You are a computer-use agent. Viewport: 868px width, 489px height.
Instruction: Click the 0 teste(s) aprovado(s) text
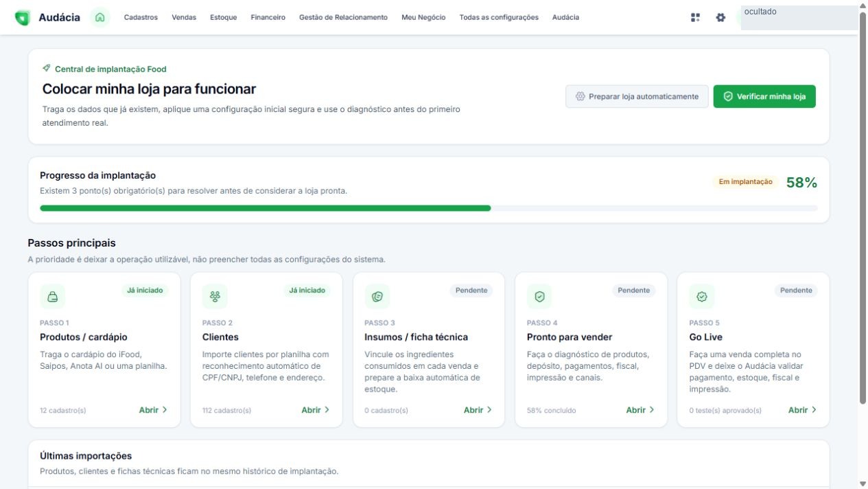coord(725,411)
